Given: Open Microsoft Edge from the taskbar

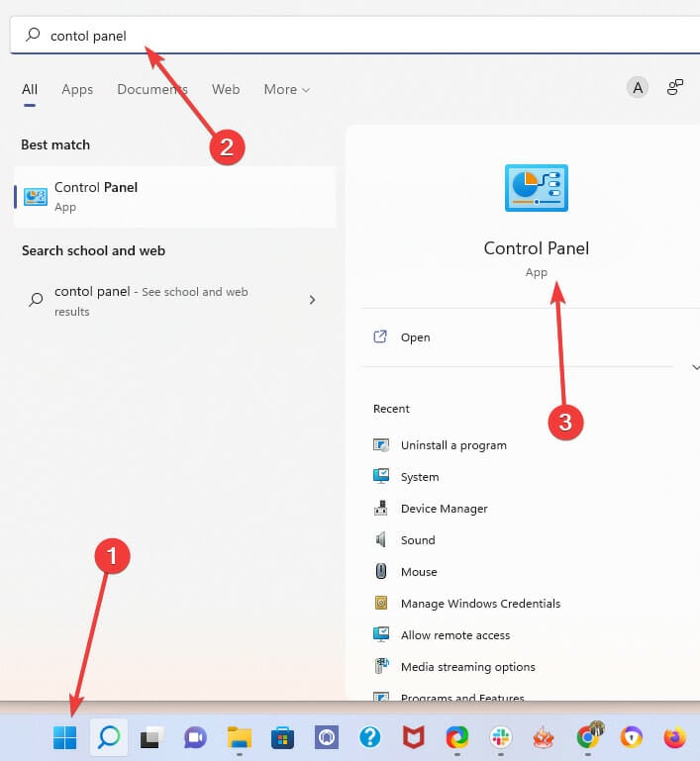Looking at the screenshot, I should [x=457, y=737].
